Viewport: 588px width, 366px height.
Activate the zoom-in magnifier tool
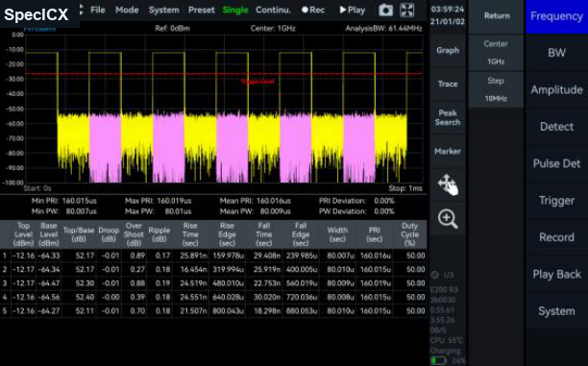[448, 219]
